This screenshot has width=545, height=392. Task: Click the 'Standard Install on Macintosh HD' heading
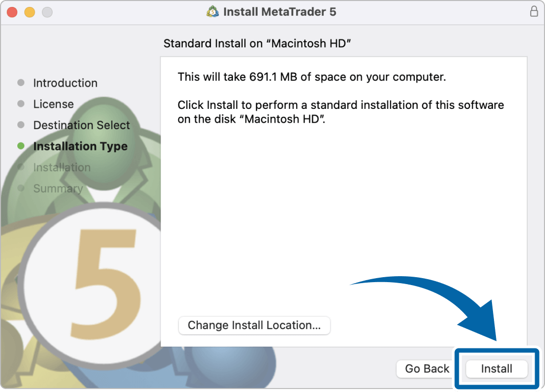coord(257,44)
